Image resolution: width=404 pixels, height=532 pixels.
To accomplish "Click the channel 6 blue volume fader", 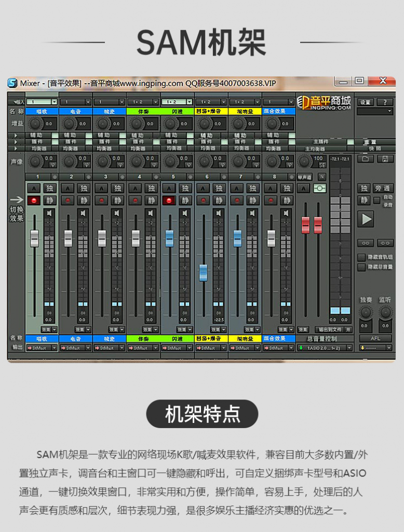I will (203, 272).
